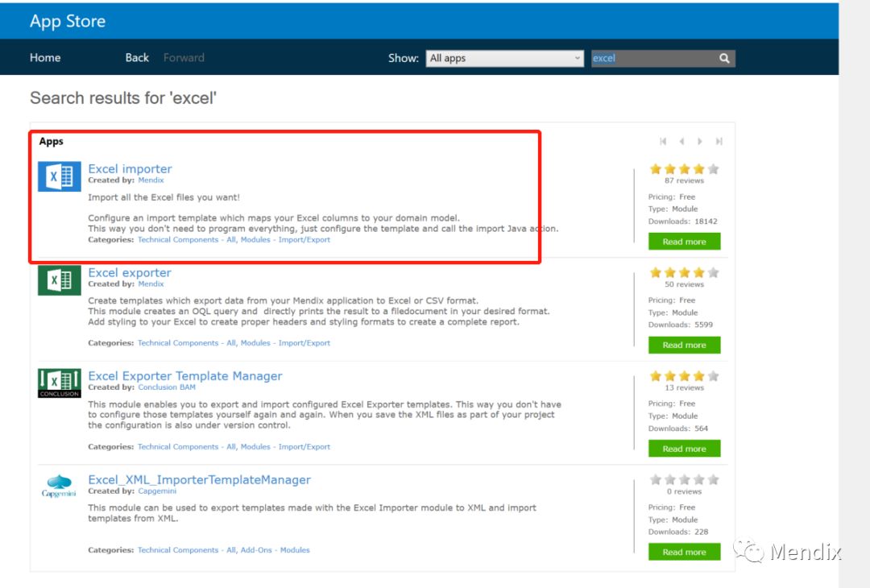Click Mendix creator link under Excel importer

coord(151,180)
